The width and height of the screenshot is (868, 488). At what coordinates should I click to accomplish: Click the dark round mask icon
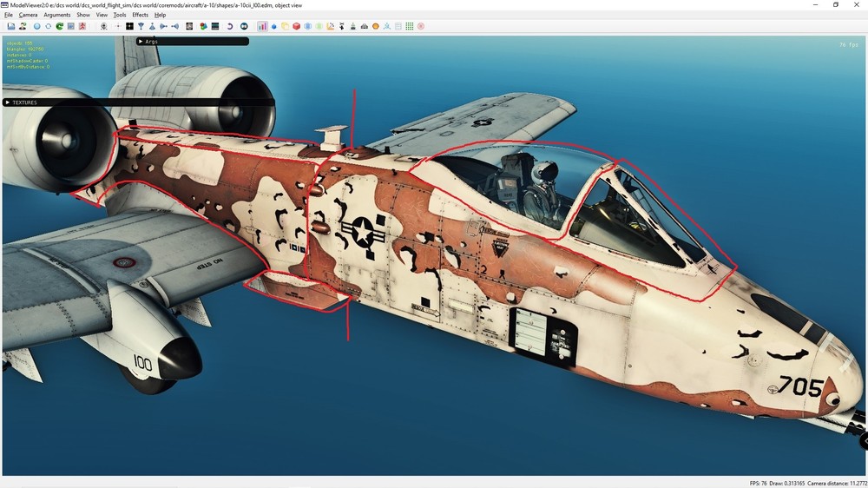pyautogui.click(x=244, y=26)
